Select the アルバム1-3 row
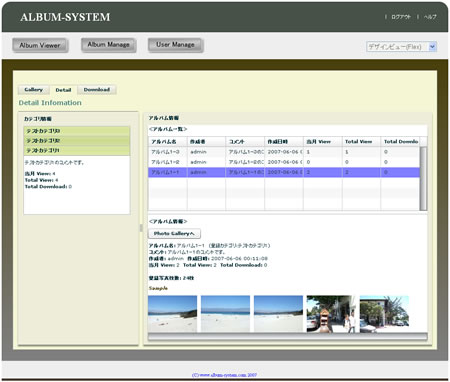Screen dimensions: 450x382 click(x=284, y=152)
